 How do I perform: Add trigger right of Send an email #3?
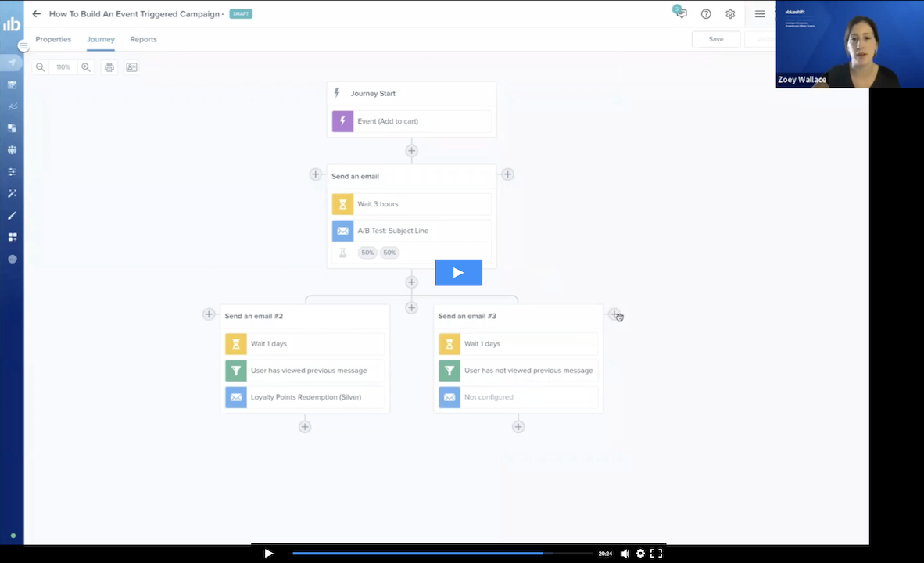(614, 314)
